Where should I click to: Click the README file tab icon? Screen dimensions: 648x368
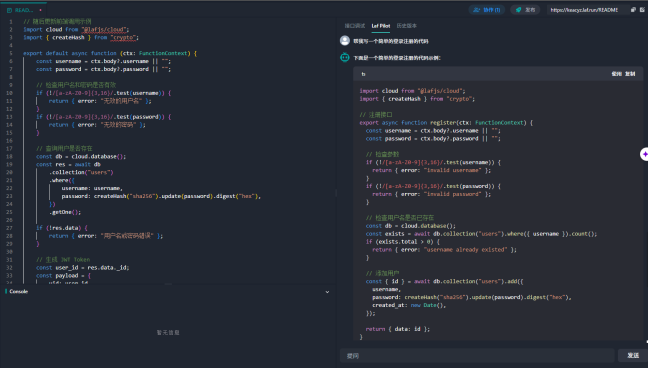pyautogui.click(x=9, y=10)
